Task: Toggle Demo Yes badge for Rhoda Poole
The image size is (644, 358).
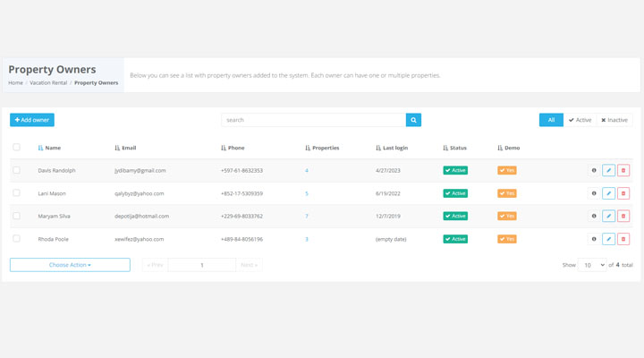Action: click(x=507, y=239)
